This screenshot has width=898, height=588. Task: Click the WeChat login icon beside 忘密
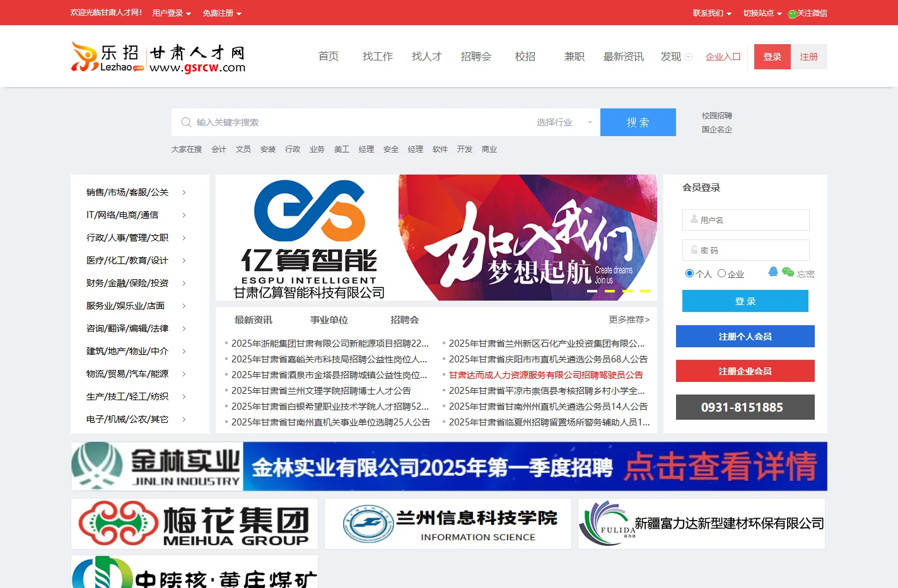pos(788,272)
